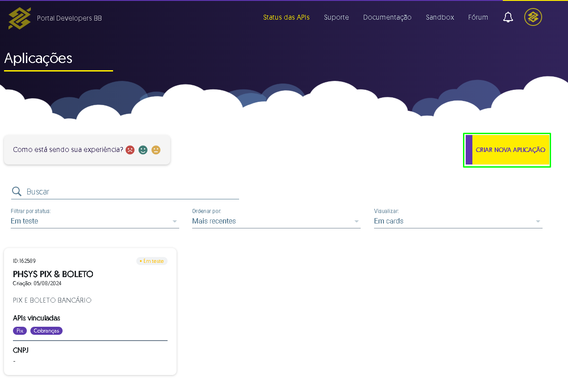Expand Visualizar dropdown

(458, 221)
